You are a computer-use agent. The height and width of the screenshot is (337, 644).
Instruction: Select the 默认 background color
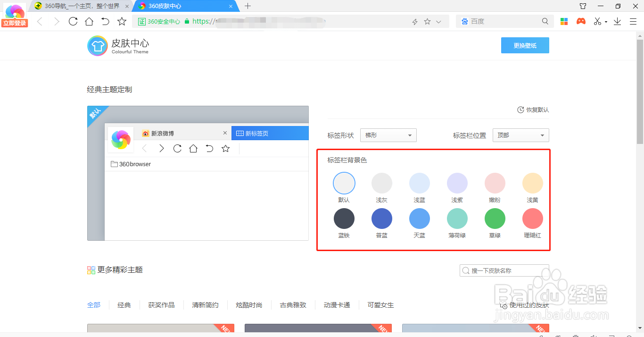(344, 183)
